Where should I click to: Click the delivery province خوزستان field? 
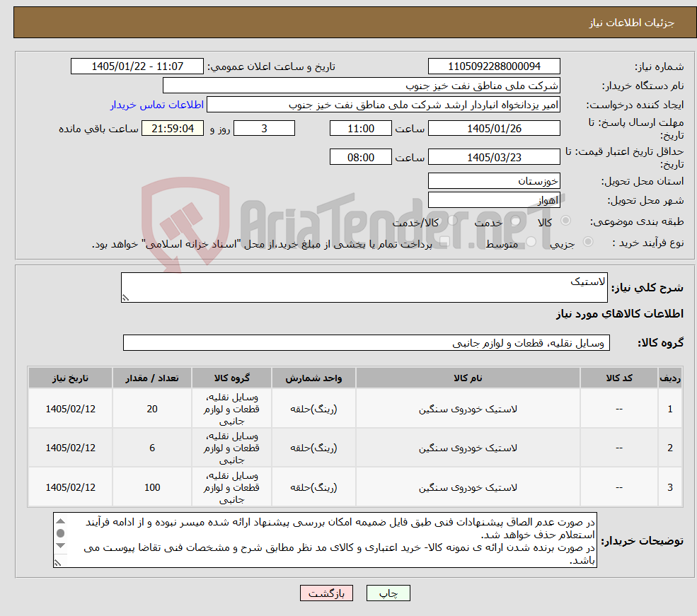point(494,181)
